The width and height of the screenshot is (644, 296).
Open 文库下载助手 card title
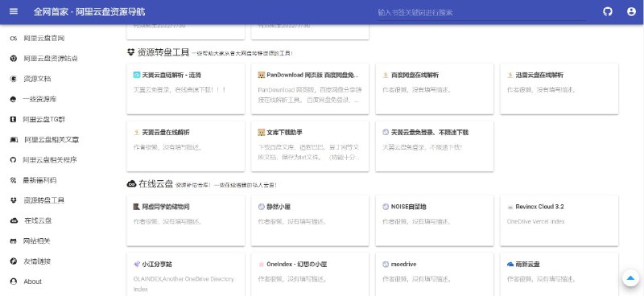(x=285, y=133)
